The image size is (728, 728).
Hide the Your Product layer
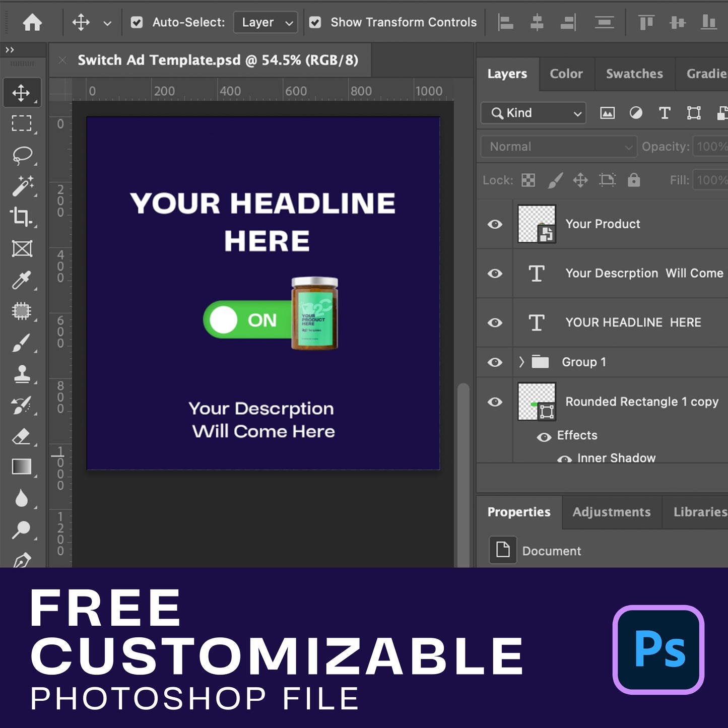click(495, 224)
